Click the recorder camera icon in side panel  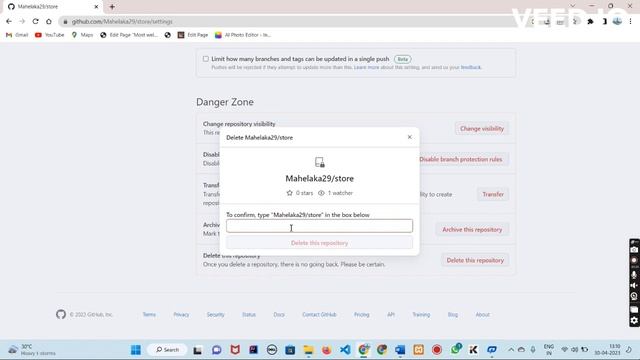click(634, 250)
